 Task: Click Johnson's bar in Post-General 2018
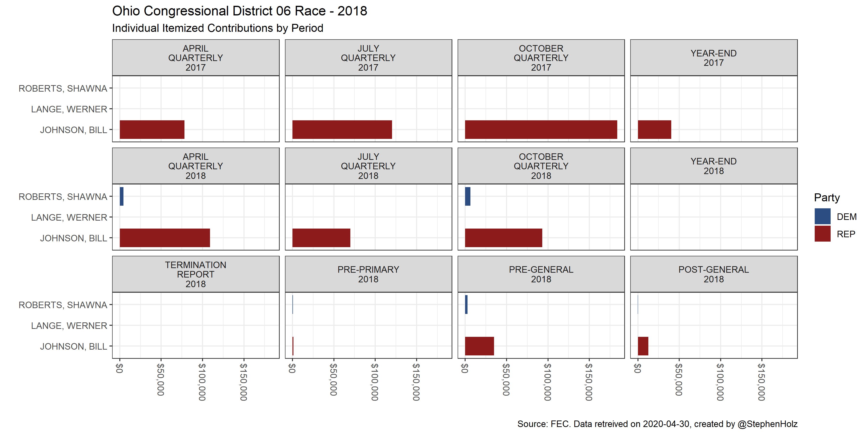tap(643, 346)
